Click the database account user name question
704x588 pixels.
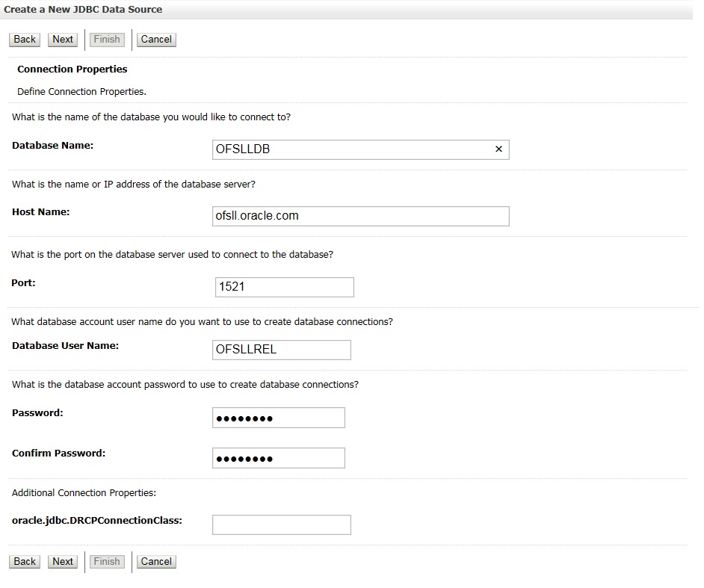click(x=202, y=322)
